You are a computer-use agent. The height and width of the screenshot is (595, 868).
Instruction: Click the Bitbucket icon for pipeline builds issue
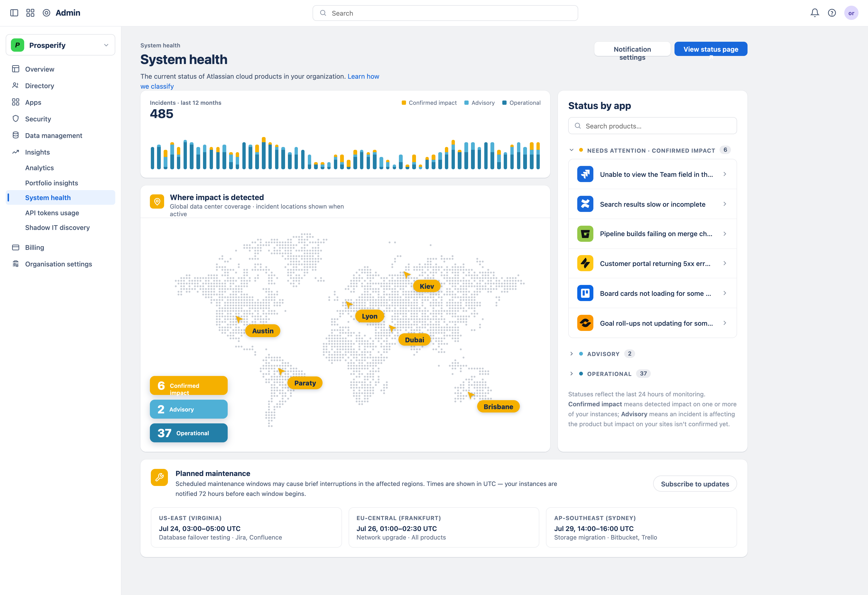point(585,234)
